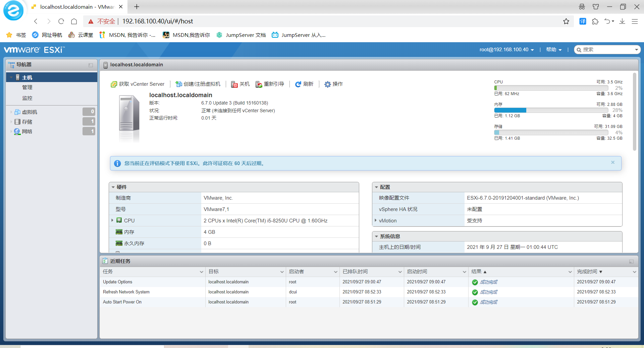Open the 书签 bookmarks star

16,35
